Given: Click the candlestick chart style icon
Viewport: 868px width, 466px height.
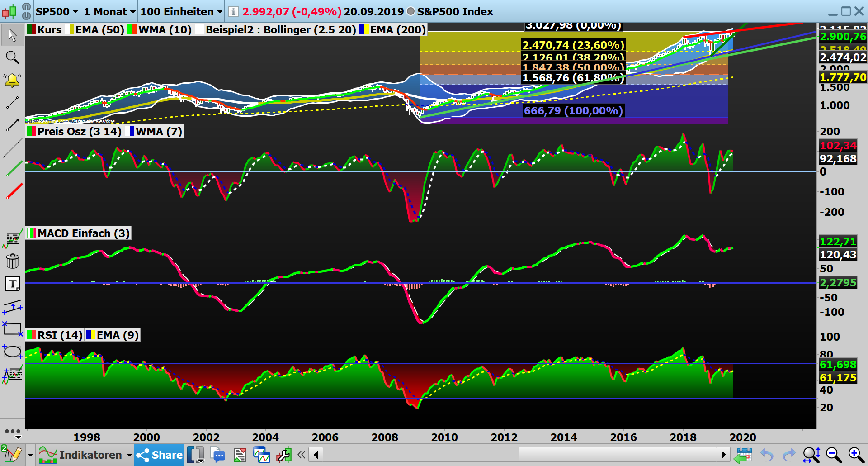Looking at the screenshot, I should [x=10, y=11].
